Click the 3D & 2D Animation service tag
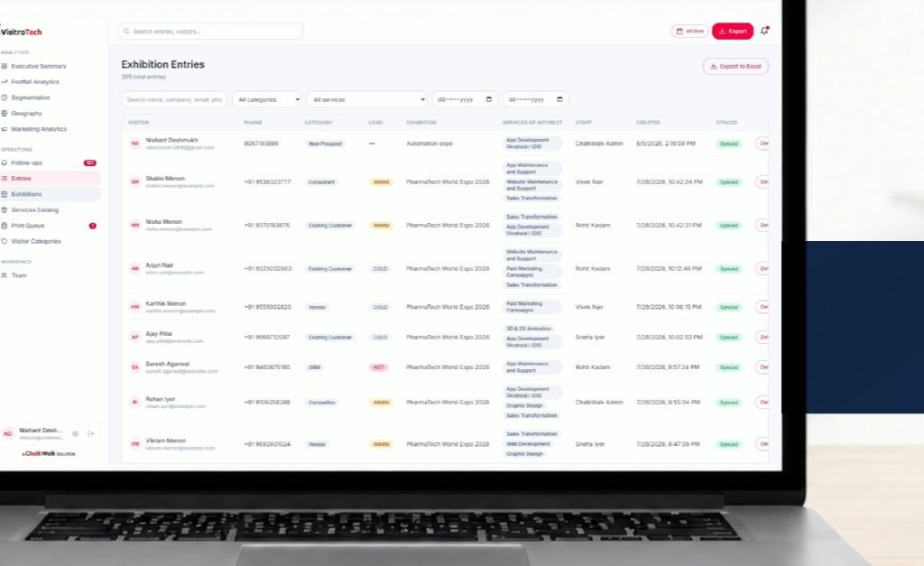924x566 pixels. [529, 329]
